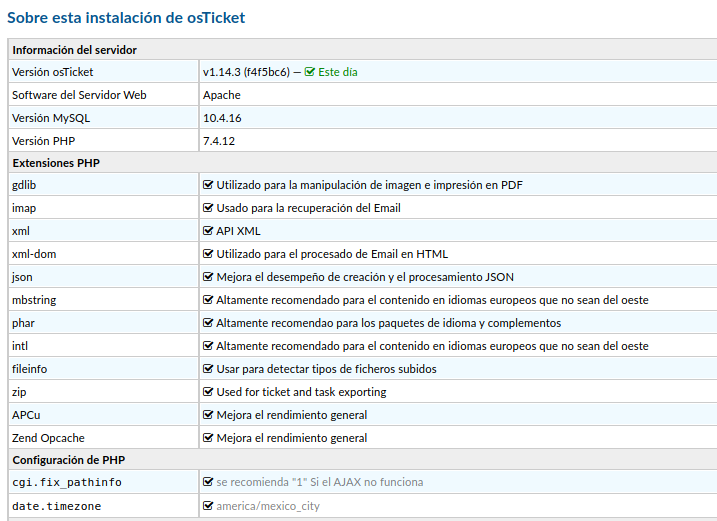This screenshot has width=717, height=521.
Task: Click the xml-dom check icon
Action: click(208, 254)
